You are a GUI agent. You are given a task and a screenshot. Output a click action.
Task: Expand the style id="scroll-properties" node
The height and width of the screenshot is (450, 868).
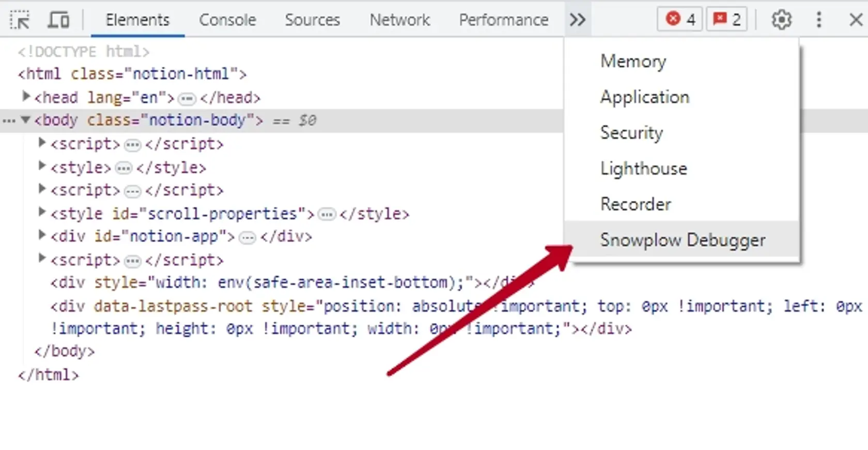pyautogui.click(x=42, y=212)
